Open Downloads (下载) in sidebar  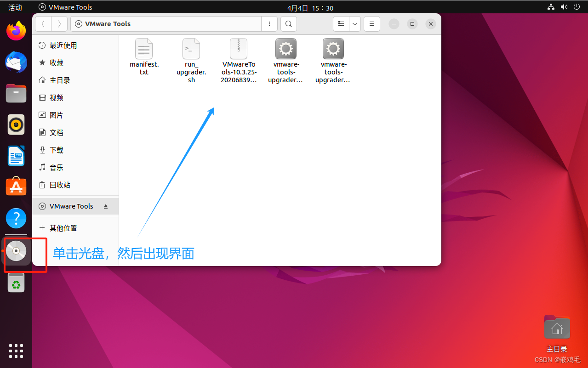click(x=75, y=150)
